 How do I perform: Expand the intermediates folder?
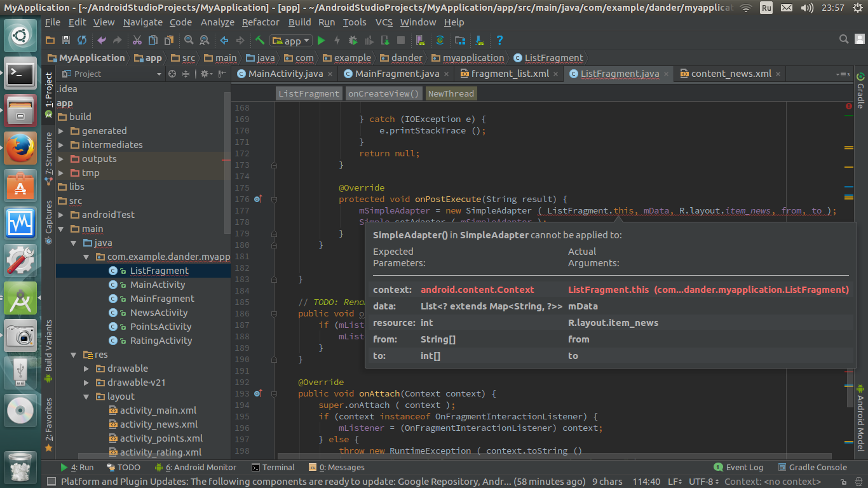(61, 145)
